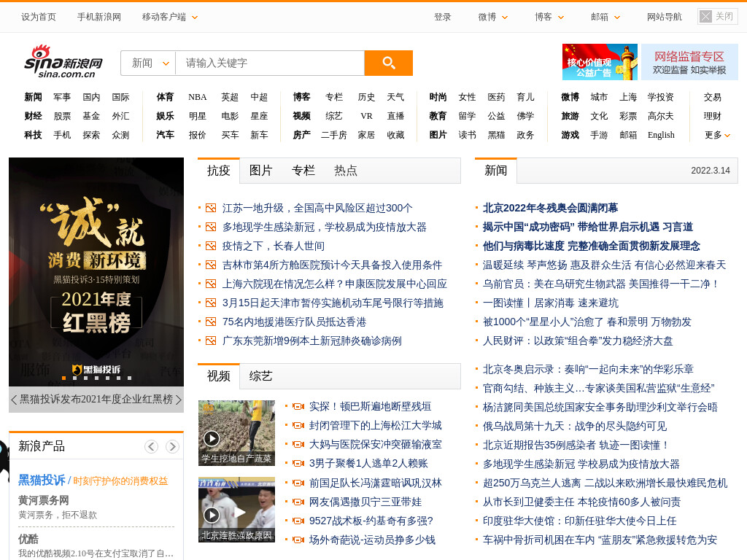747x560 pixels.
Task: Switch to the 专栏 tab
Action: point(303,171)
